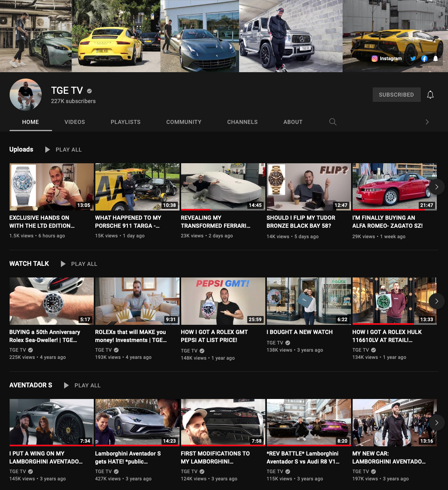Open the PLAYLISTS tab
Image resolution: width=448 pixels, height=490 pixels.
coord(125,122)
